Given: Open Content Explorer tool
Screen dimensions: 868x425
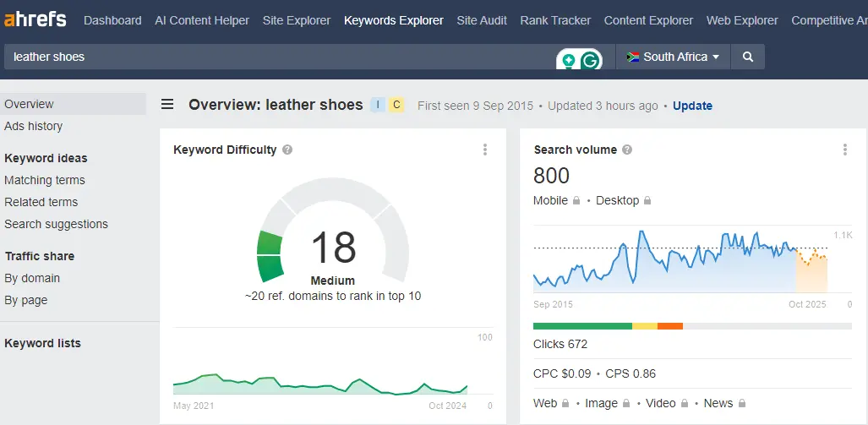Looking at the screenshot, I should [648, 20].
